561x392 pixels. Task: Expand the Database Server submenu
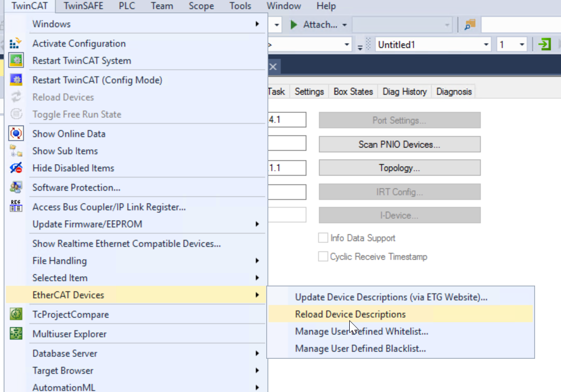pyautogui.click(x=257, y=353)
